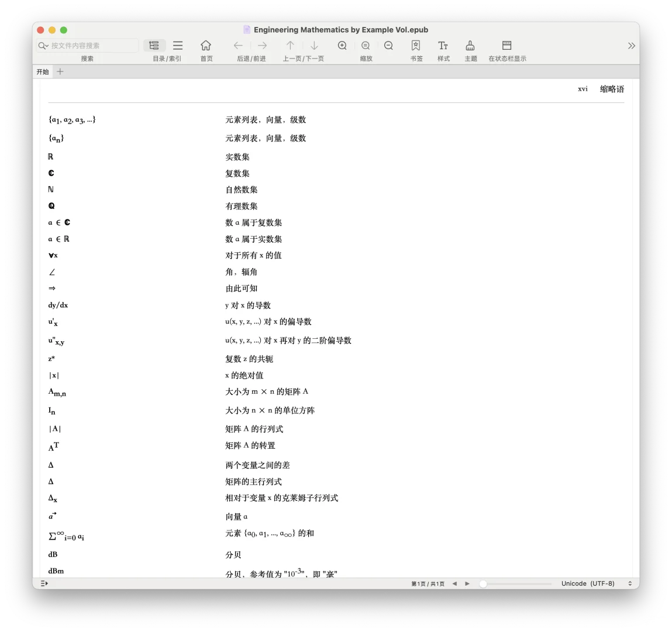Open the index list icon

click(178, 46)
